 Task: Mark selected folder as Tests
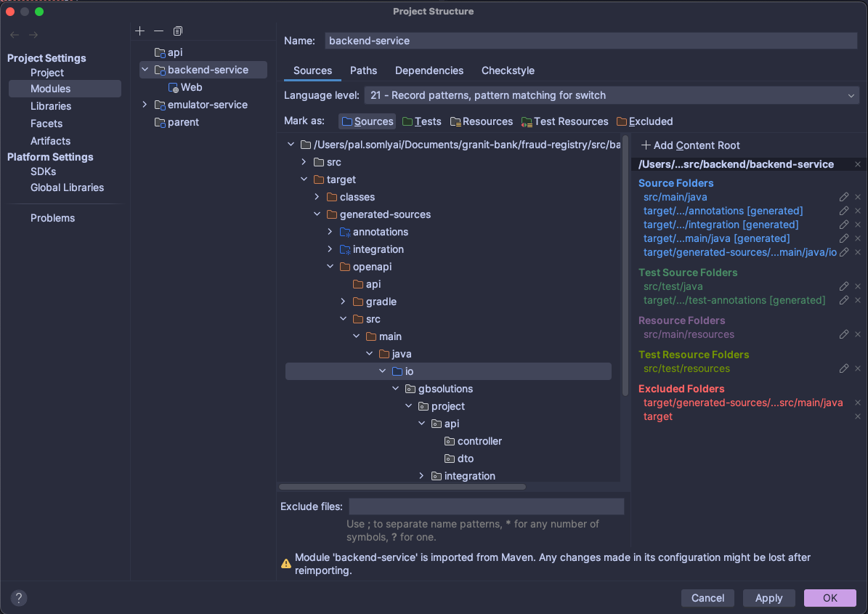421,121
